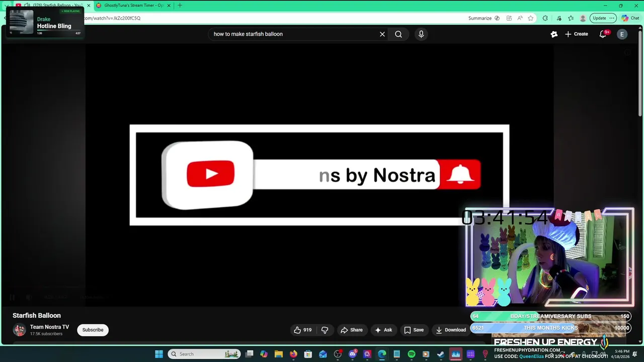
Task: Open the media control music icon in toolbar
Action: [559, 18]
